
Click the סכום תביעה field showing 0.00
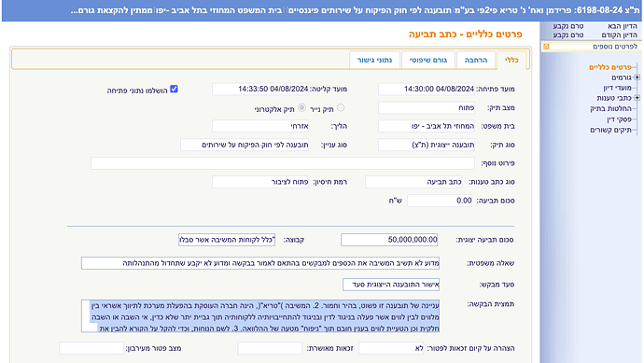[x=440, y=201]
